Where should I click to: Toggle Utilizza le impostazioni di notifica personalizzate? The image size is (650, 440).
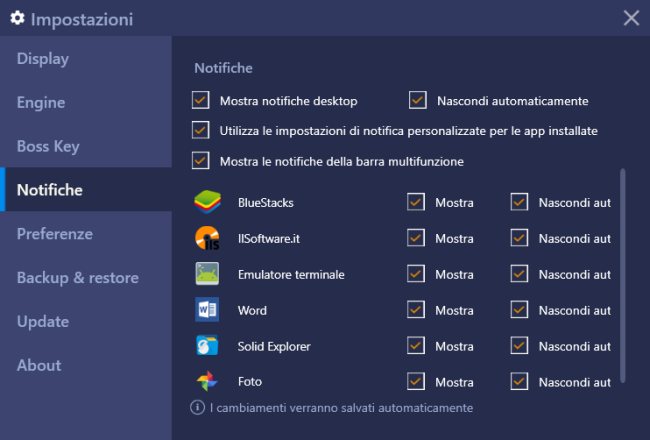(x=201, y=130)
